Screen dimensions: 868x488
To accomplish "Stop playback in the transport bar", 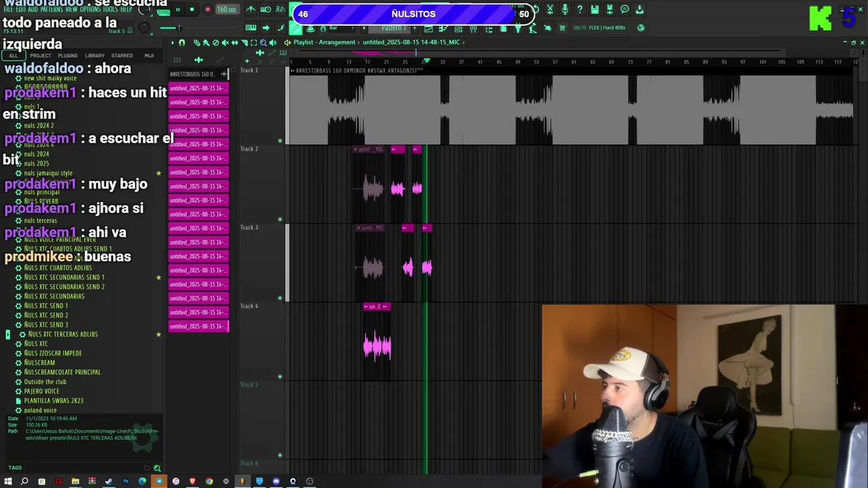I will click(x=192, y=9).
